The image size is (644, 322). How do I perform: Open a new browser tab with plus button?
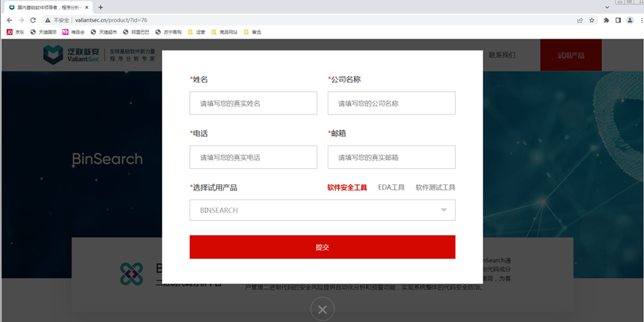coord(101,7)
